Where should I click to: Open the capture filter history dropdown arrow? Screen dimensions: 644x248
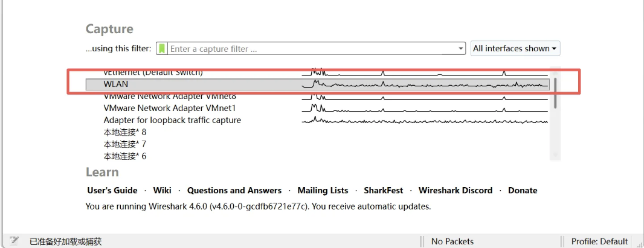461,49
